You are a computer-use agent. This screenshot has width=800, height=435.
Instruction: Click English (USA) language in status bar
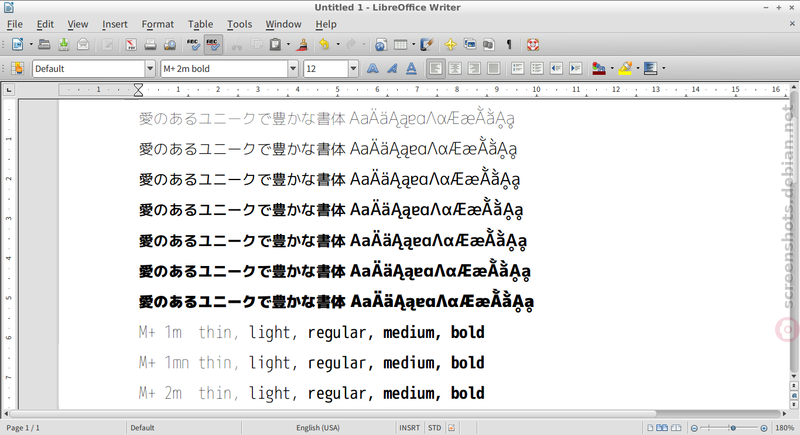(x=318, y=428)
